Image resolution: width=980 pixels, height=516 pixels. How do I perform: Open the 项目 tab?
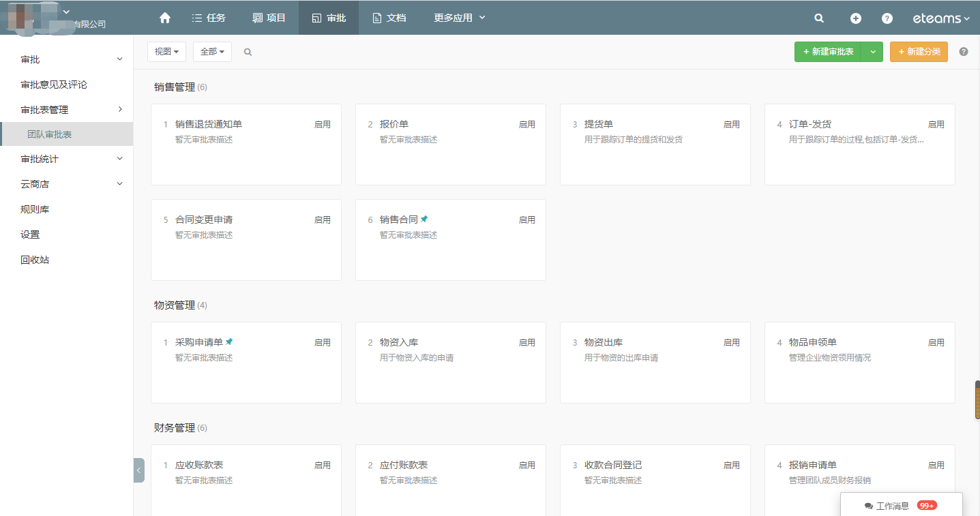(x=269, y=18)
